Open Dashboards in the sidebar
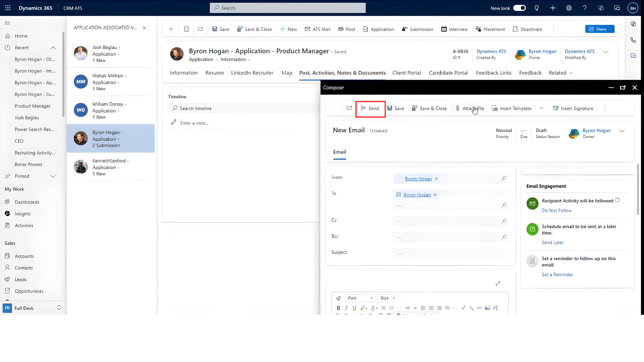The height and width of the screenshot is (362, 644). click(27, 202)
